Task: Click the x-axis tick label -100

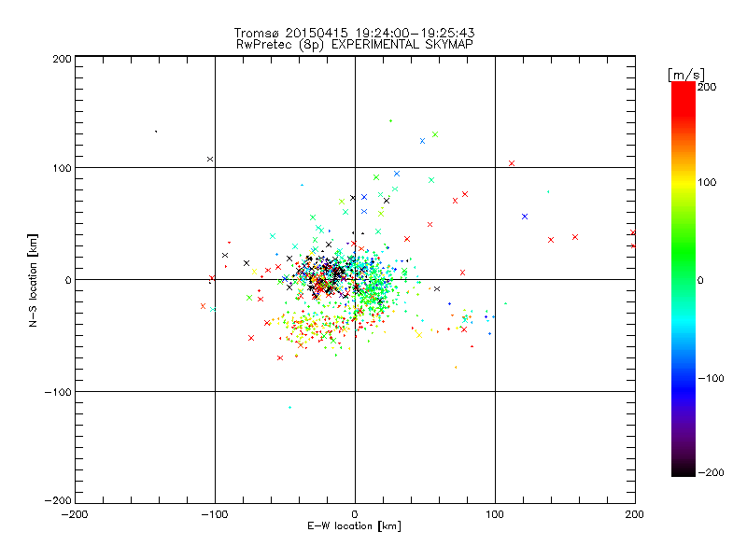Action: (x=215, y=514)
